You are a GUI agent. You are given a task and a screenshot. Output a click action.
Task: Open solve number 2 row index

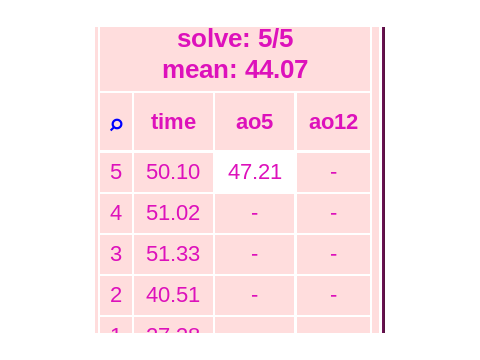point(116,296)
